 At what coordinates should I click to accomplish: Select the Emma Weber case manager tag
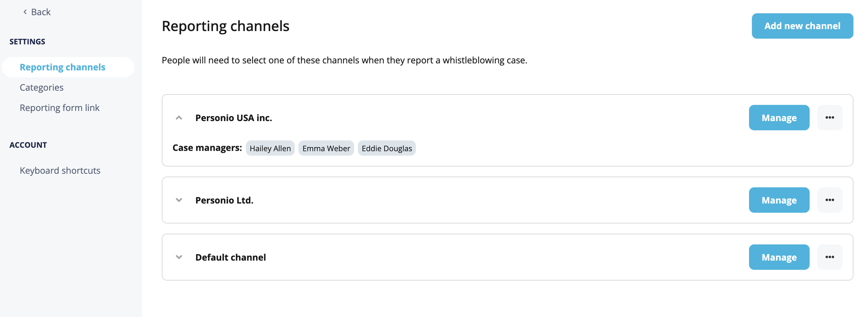(326, 148)
